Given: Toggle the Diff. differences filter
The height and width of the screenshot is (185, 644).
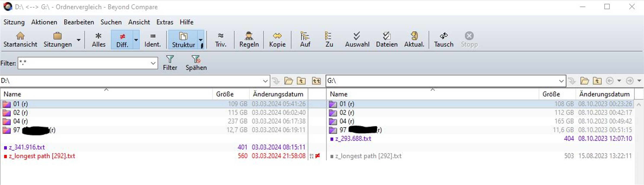Looking at the screenshot, I should (x=122, y=40).
